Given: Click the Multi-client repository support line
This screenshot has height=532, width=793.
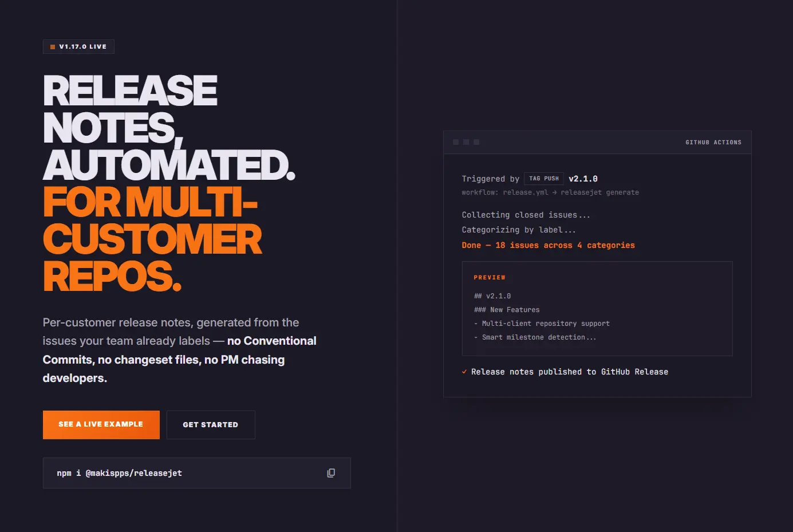Looking at the screenshot, I should click(x=542, y=324).
